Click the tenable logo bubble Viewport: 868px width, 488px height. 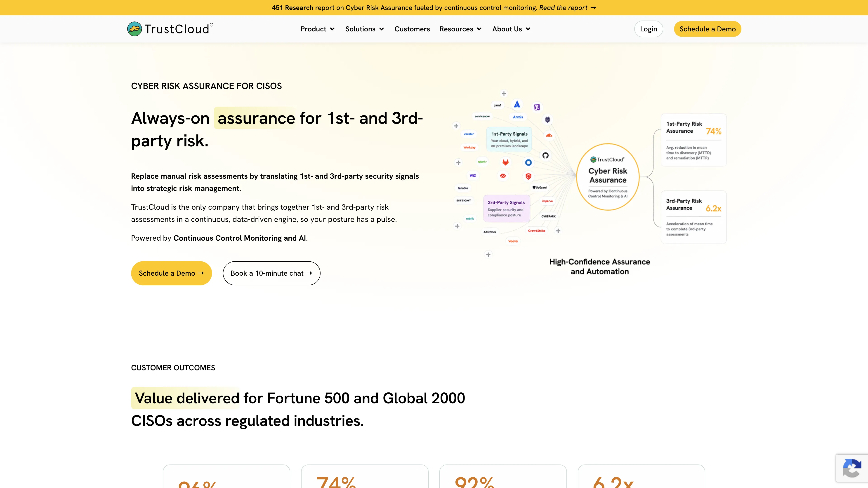[x=463, y=188]
